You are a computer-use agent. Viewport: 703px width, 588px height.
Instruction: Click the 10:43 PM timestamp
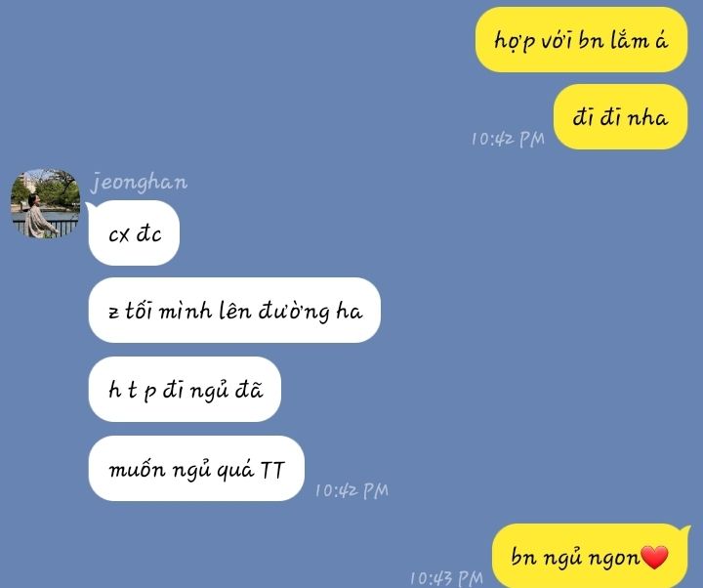[446, 578]
